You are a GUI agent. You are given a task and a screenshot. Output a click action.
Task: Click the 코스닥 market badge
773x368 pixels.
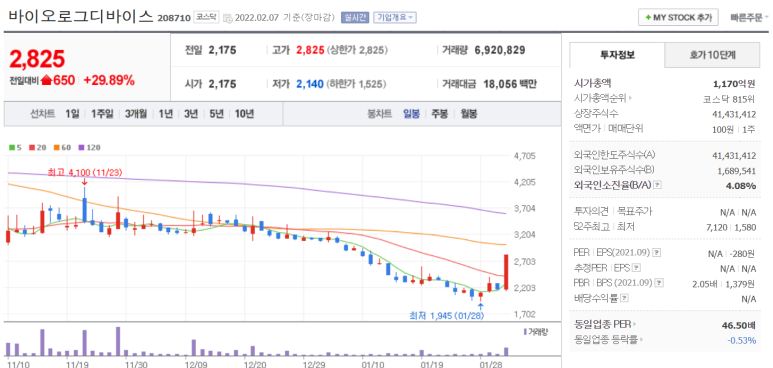click(207, 17)
